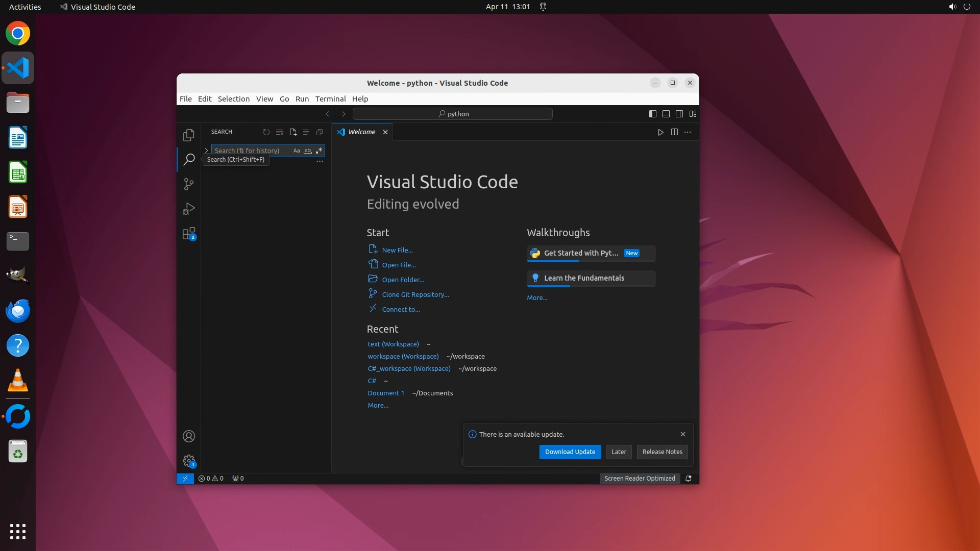Toggle Match Whole Word option

pos(308,151)
